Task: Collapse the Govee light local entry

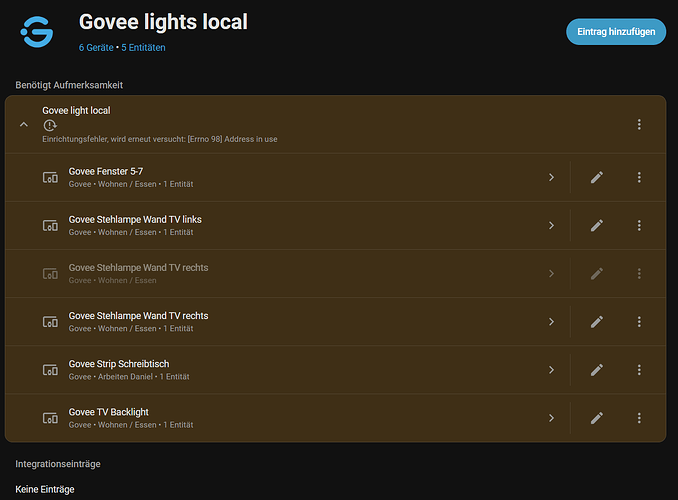Action: pyautogui.click(x=24, y=125)
